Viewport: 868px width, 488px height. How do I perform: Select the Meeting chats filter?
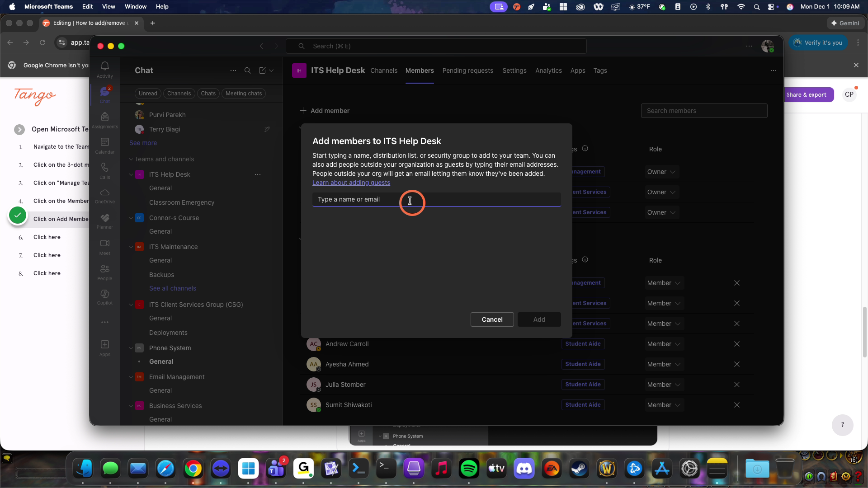tap(244, 94)
